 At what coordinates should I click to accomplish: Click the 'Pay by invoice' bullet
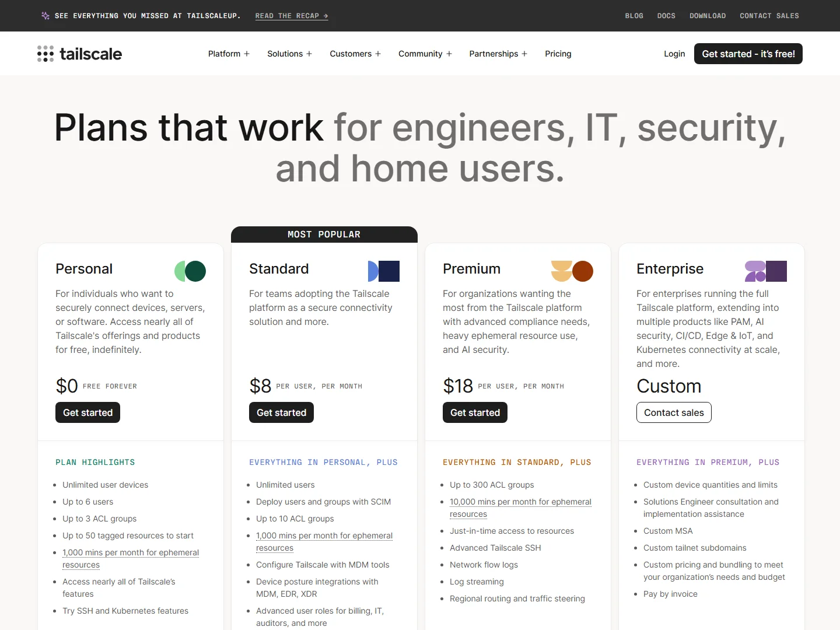670,594
